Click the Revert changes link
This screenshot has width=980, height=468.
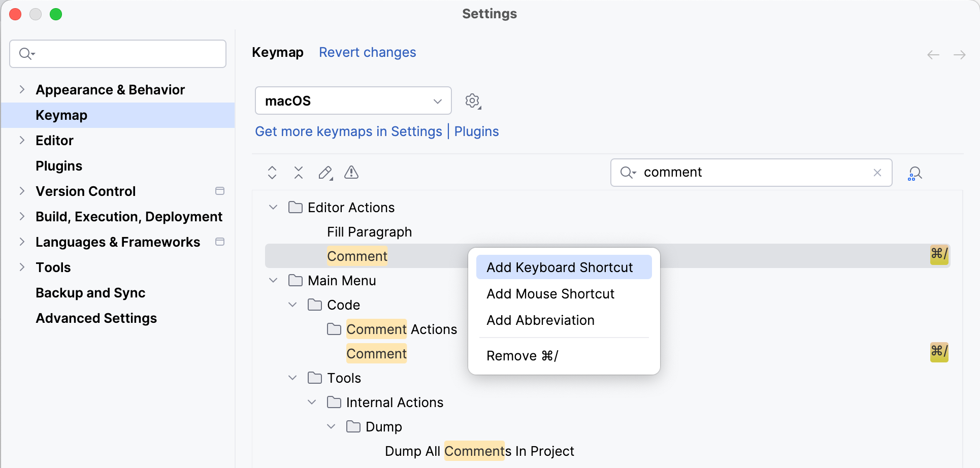click(367, 52)
